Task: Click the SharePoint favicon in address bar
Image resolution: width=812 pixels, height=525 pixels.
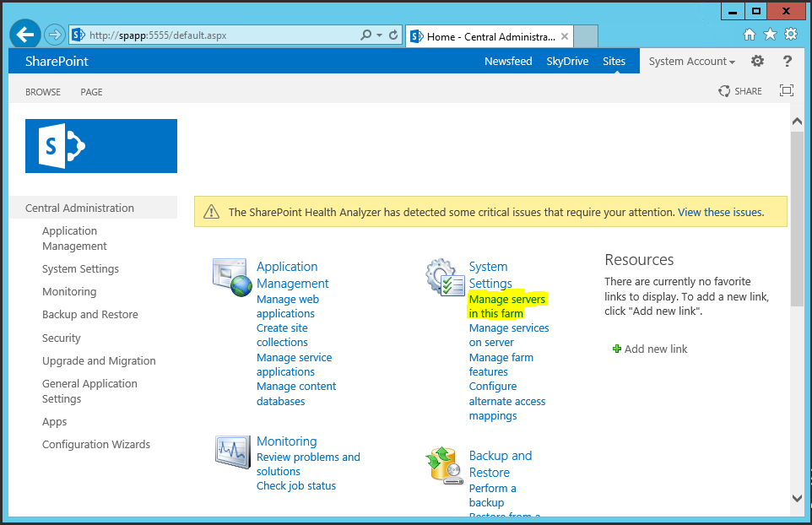Action: [x=78, y=35]
